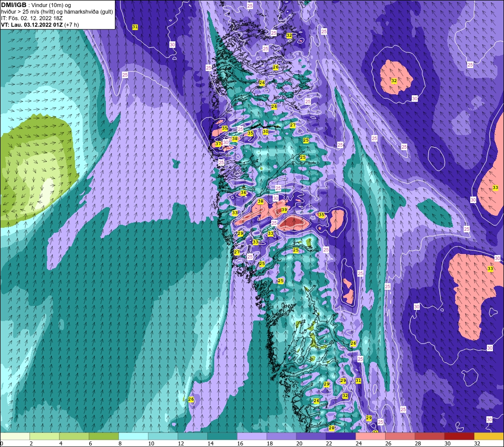The height and width of the screenshot is (447, 504).
Task: Click the scale tick label 16
Action: click(x=240, y=443)
